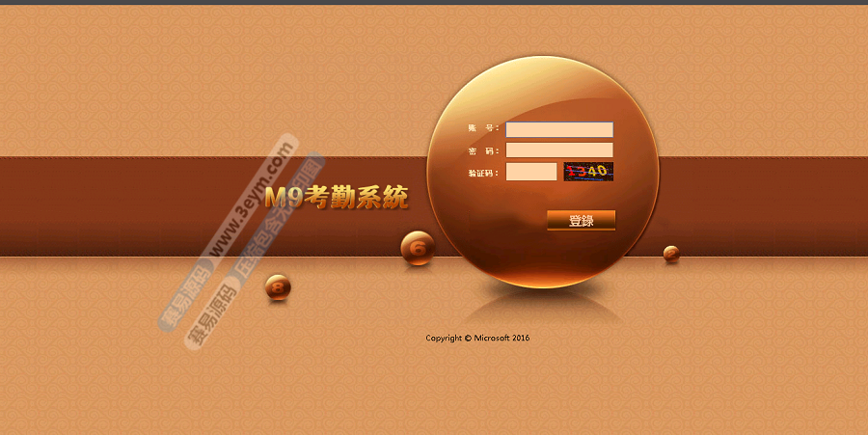
Task: Click the orange ball numbered 6
Action: pos(418,248)
